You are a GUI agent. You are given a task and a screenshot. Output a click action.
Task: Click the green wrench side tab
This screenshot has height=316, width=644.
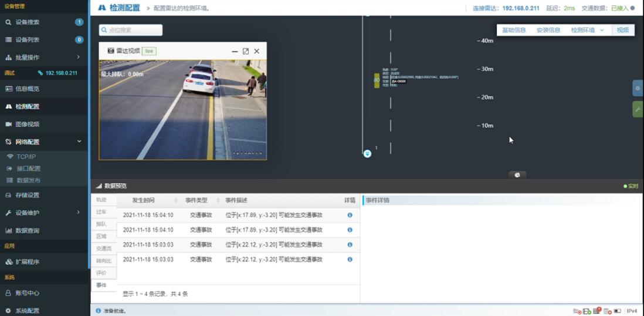tap(638, 109)
